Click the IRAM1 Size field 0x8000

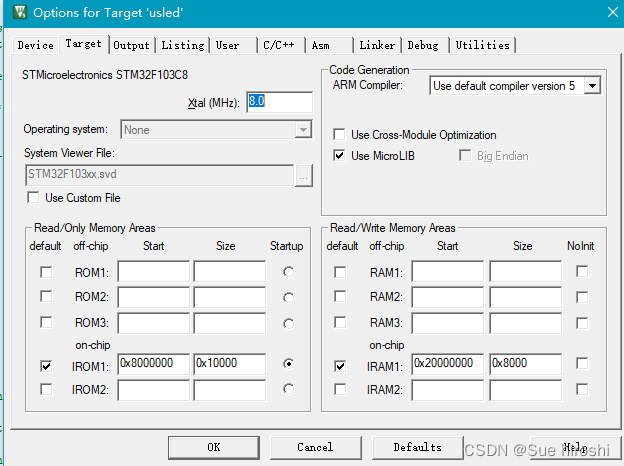(x=526, y=364)
